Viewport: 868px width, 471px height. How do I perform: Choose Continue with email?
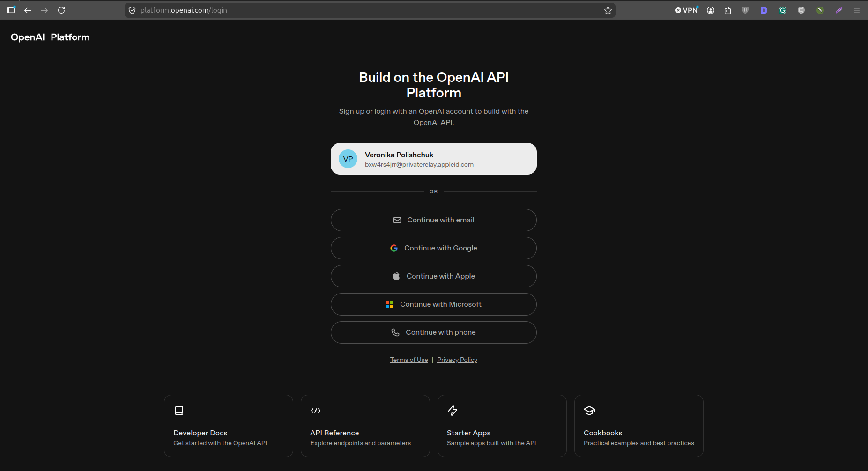click(434, 220)
